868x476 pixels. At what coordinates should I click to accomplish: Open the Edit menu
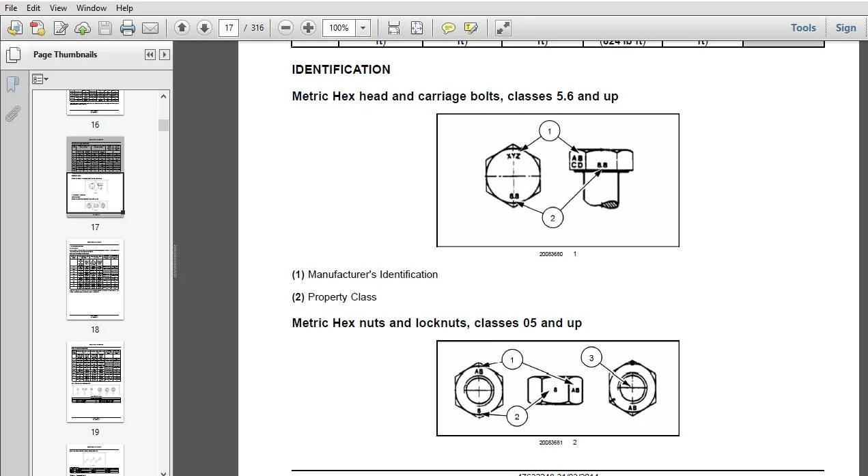coord(33,8)
